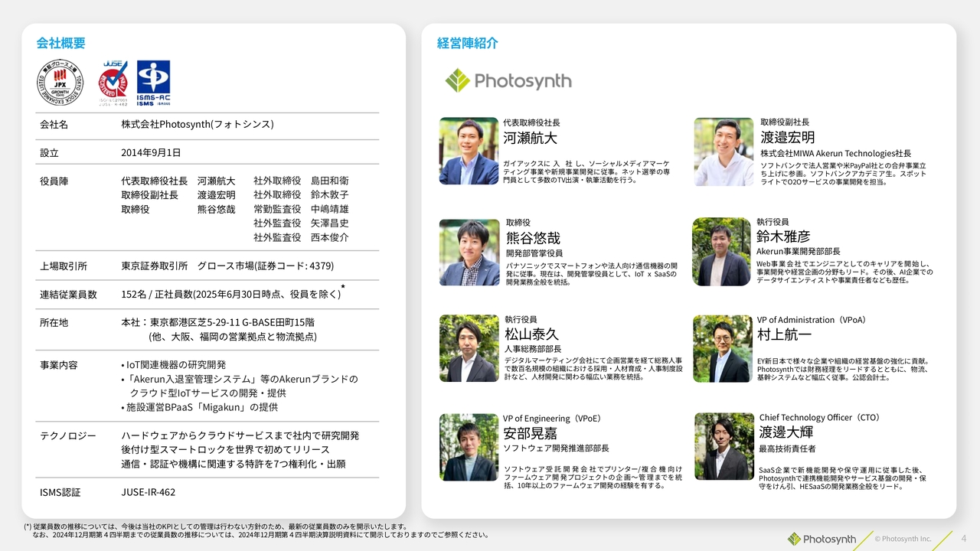Image resolution: width=980 pixels, height=551 pixels.
Task: Click VP of Engineering（VPoE） title
Action: coord(552,419)
